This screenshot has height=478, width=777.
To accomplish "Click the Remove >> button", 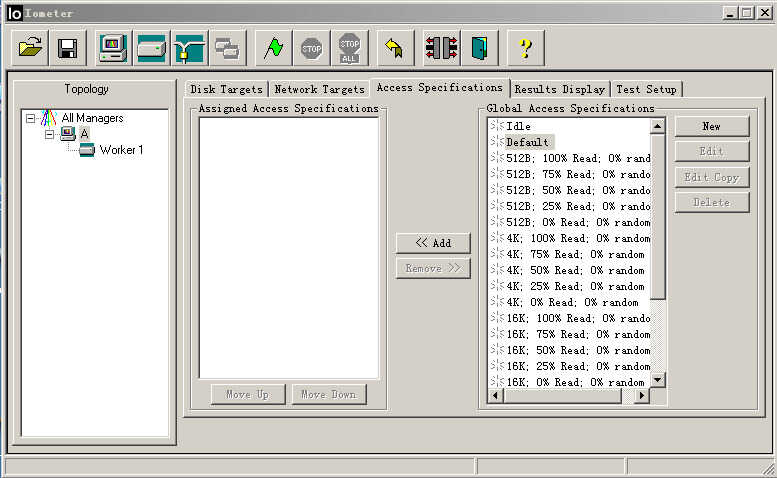I will click(x=433, y=268).
